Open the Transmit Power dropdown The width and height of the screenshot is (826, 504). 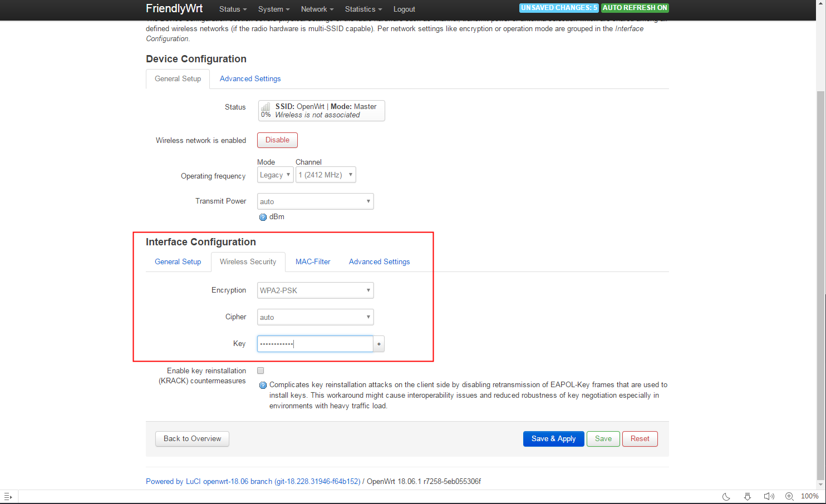pyautogui.click(x=315, y=201)
